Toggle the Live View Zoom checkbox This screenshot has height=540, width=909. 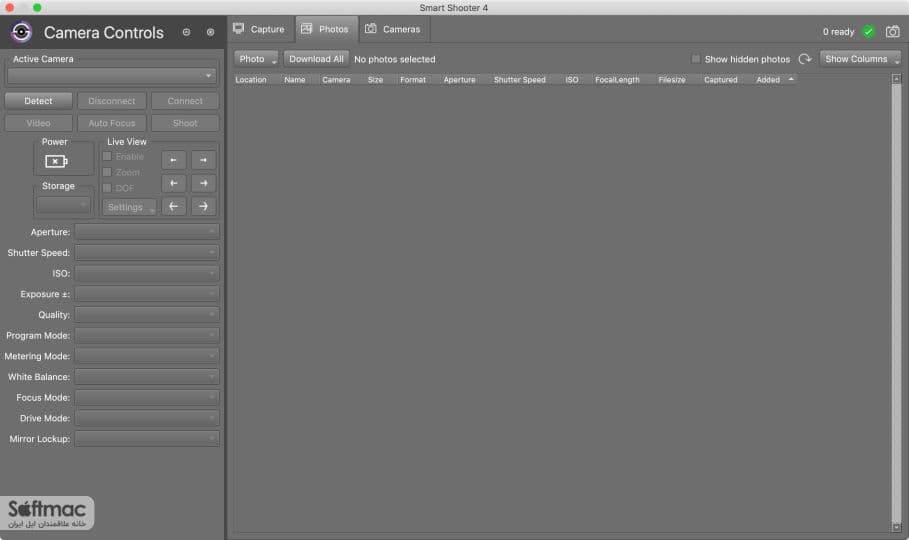tap(107, 172)
